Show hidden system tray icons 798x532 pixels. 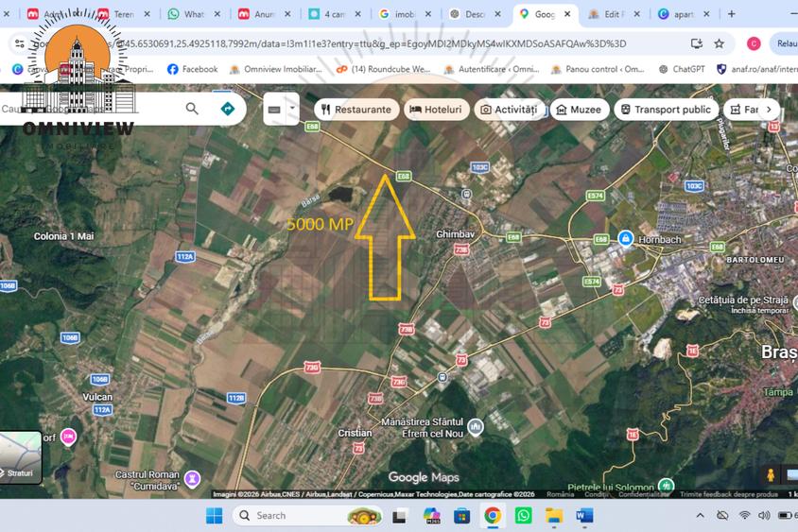701,516
